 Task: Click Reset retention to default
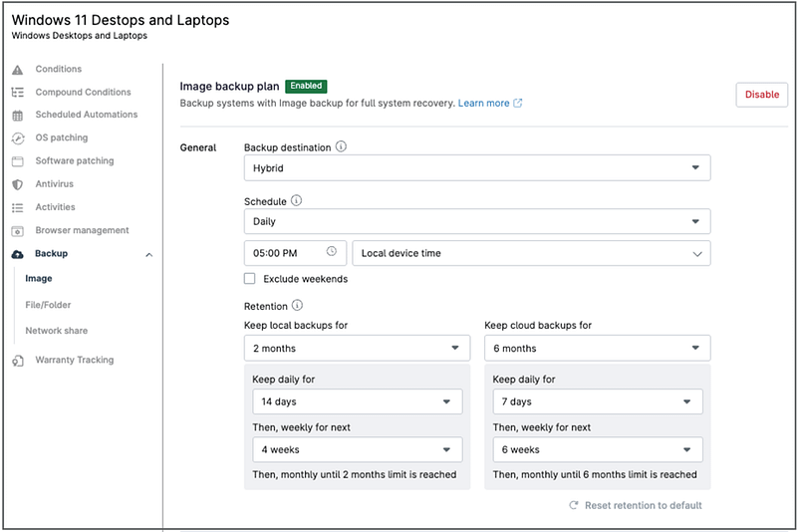643,505
